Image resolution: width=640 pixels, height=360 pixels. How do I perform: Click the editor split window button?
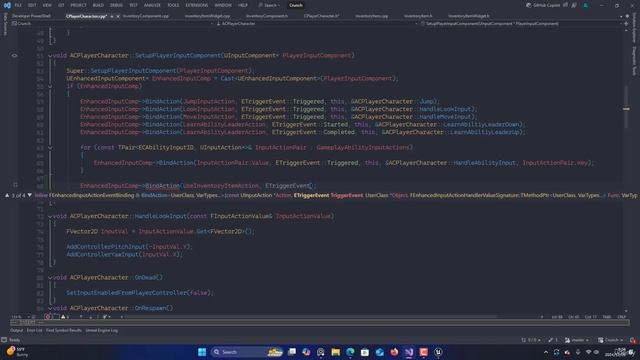(x=626, y=24)
